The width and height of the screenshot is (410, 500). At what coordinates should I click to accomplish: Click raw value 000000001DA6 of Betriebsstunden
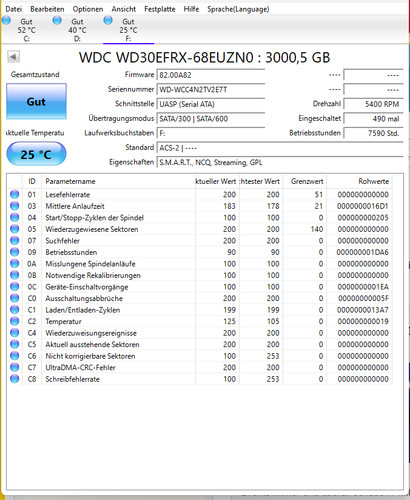(x=363, y=252)
